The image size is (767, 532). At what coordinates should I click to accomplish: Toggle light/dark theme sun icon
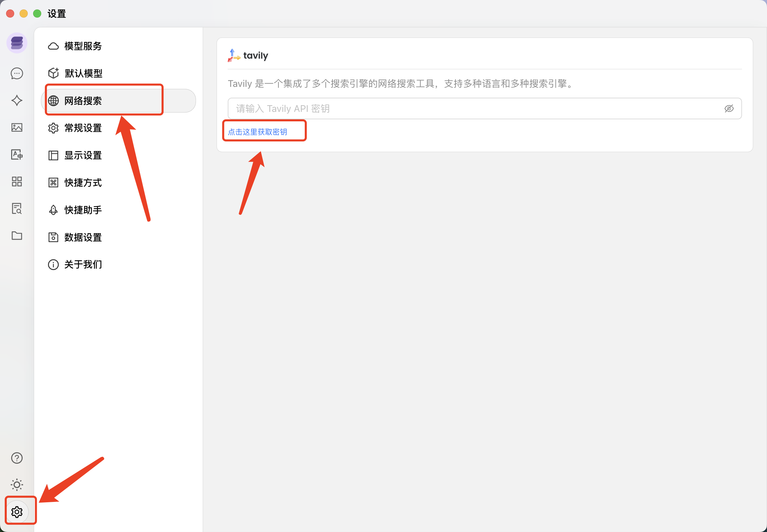17,485
